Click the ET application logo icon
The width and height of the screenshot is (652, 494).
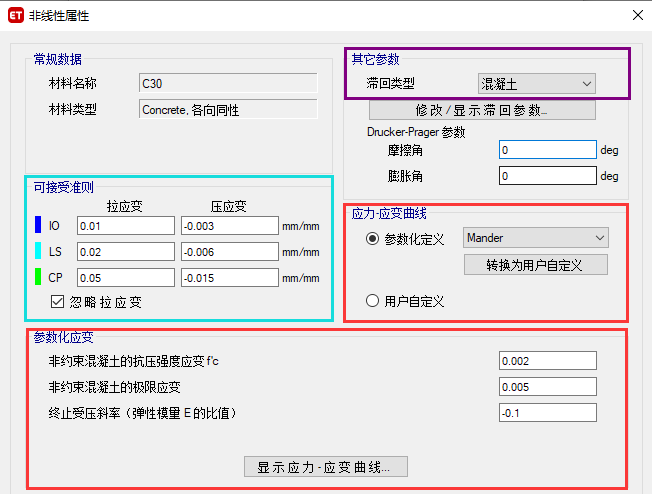coord(16,15)
